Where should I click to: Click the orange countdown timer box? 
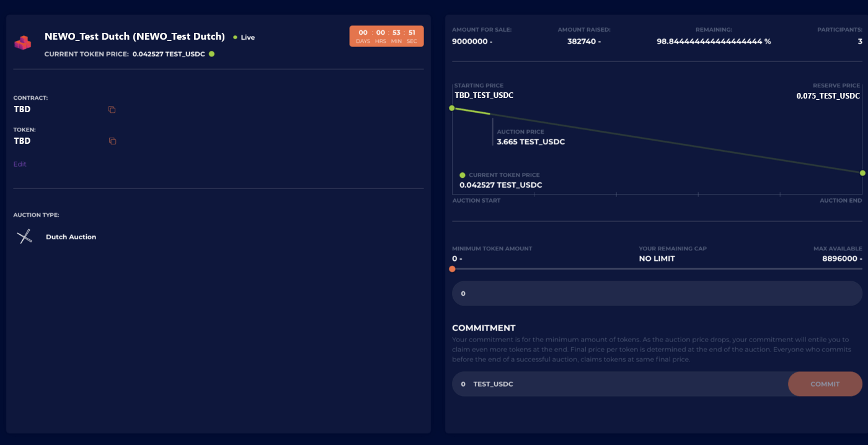click(x=386, y=36)
